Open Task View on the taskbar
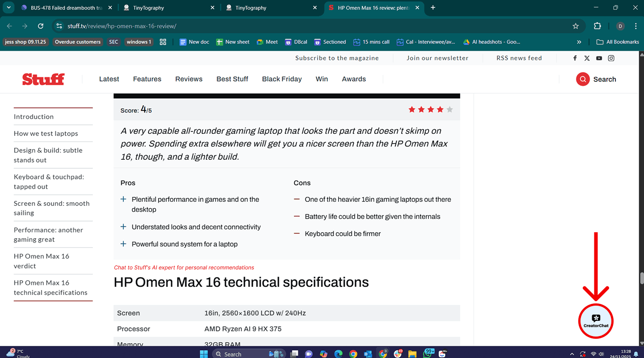The height and width of the screenshot is (358, 644). pyautogui.click(x=294, y=354)
